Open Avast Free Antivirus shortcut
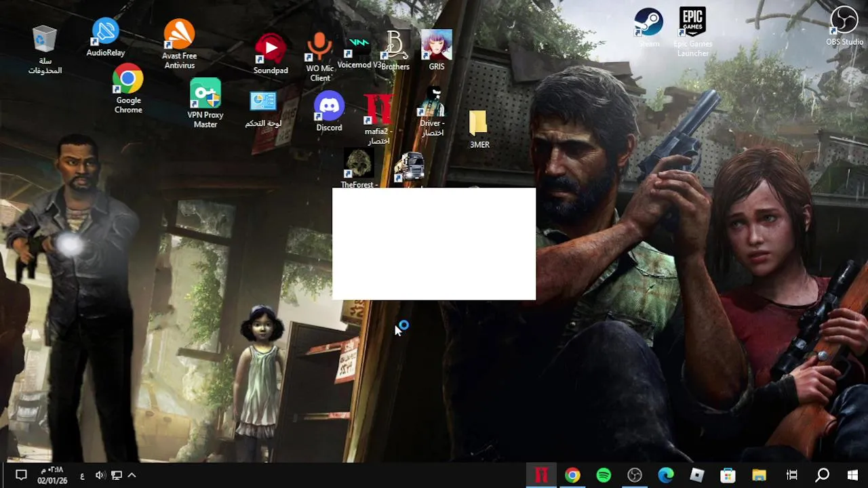 click(179, 44)
